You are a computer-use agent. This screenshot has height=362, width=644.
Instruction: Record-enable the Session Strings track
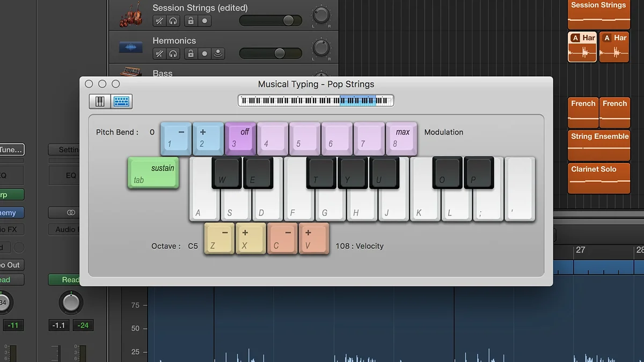tap(204, 21)
